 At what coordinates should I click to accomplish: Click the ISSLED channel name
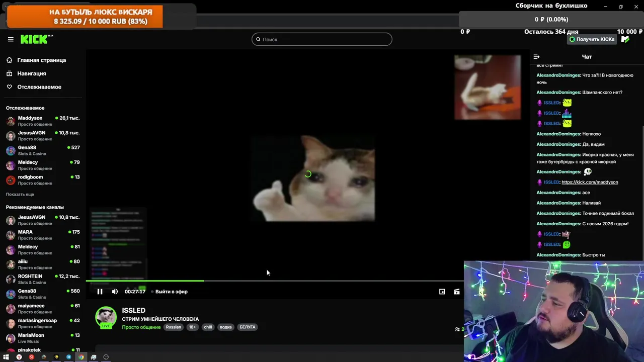click(x=134, y=310)
